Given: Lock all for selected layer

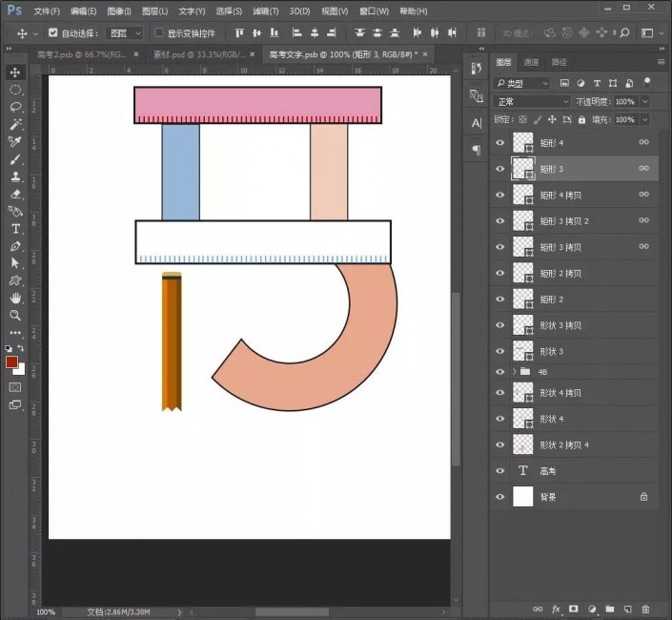Looking at the screenshot, I should (581, 119).
